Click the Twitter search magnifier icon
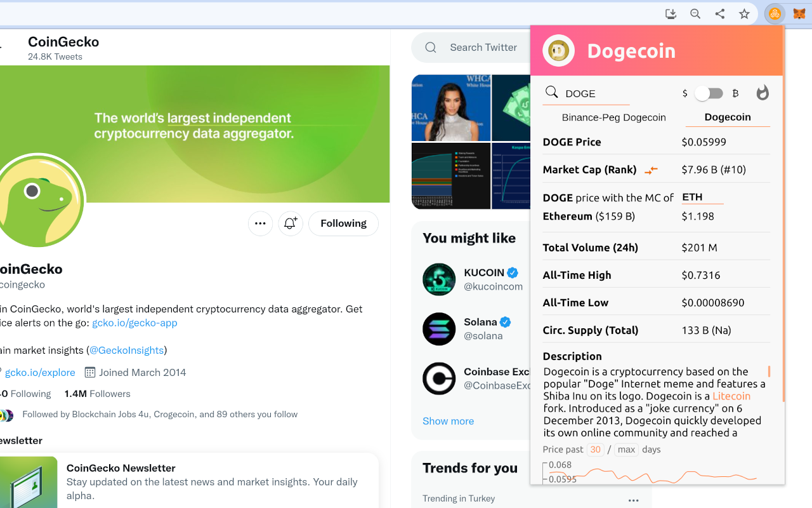Image resolution: width=812 pixels, height=508 pixels. pos(431,48)
